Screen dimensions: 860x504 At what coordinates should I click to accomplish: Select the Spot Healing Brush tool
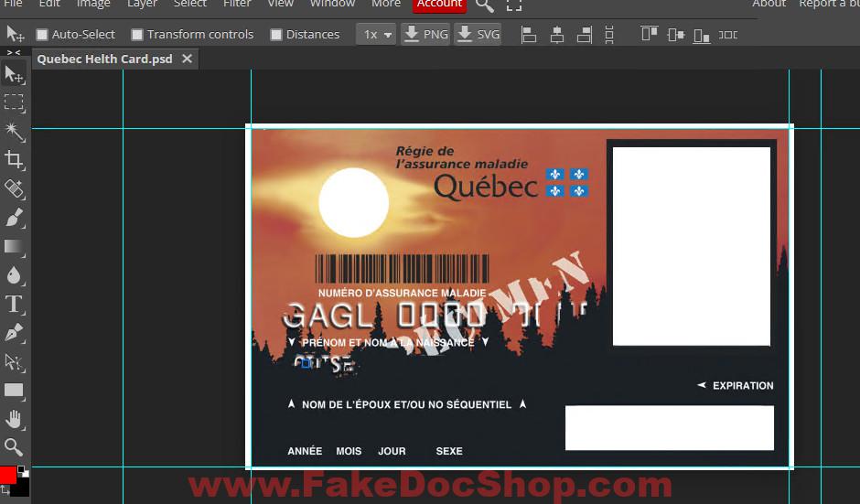click(x=14, y=188)
